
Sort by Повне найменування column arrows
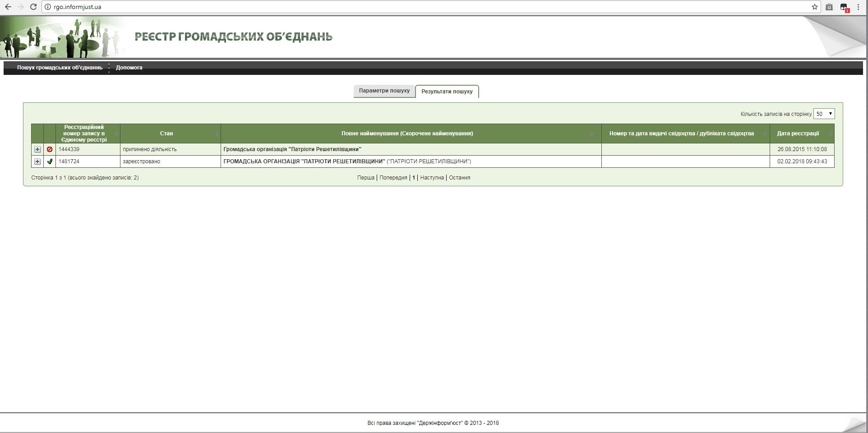(x=592, y=134)
